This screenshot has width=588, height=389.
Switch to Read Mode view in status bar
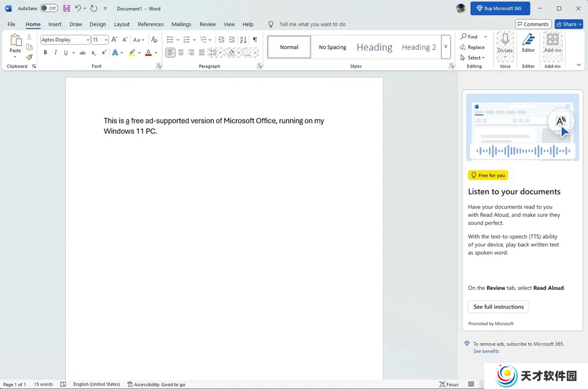[471, 384]
